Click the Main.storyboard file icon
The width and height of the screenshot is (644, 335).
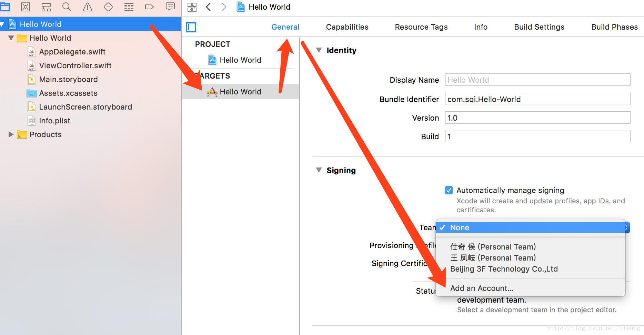pyautogui.click(x=32, y=79)
